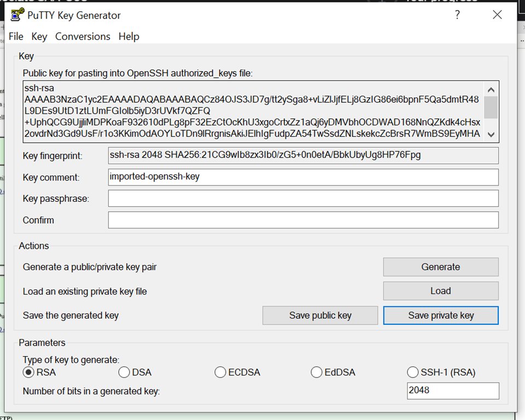This screenshot has width=525, height=420.
Task: Focus the Confirm passphrase field
Action: tap(304, 220)
